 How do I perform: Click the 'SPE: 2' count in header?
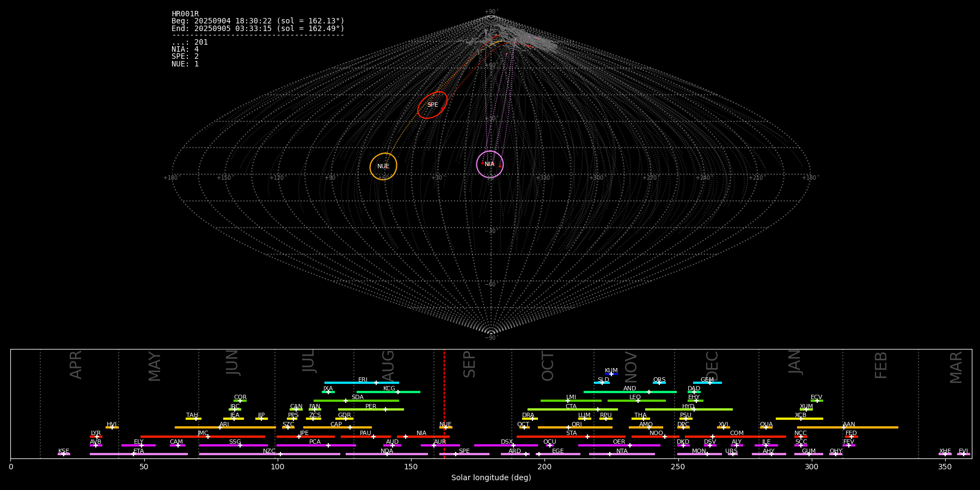[x=185, y=57]
